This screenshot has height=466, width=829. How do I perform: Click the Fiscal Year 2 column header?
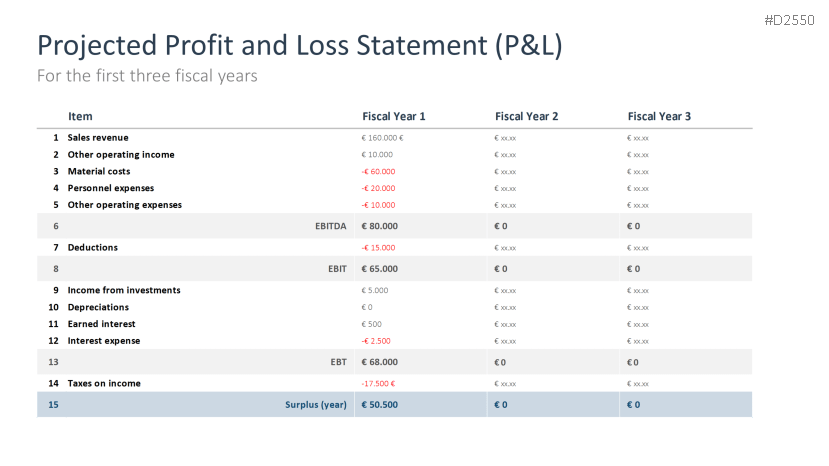coord(526,117)
